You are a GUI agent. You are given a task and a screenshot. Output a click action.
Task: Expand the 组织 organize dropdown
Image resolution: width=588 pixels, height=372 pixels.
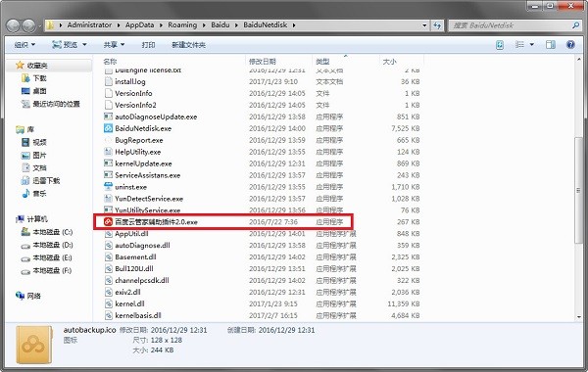coord(24,45)
